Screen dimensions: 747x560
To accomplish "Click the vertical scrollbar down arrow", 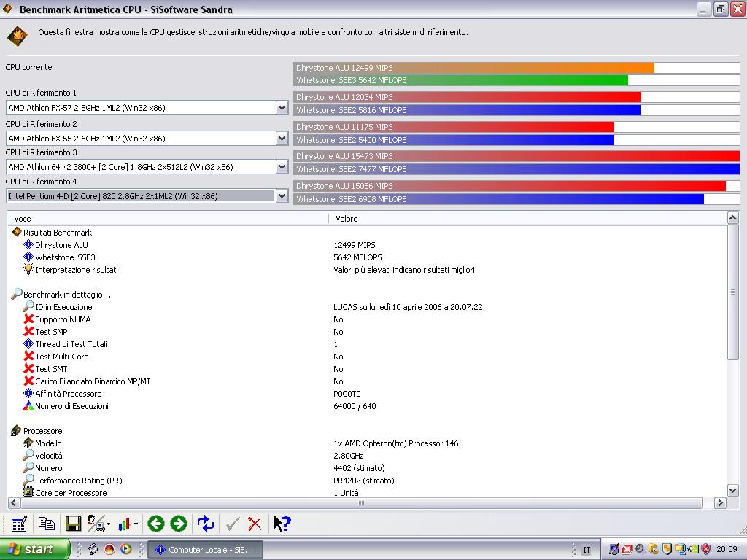I will pyautogui.click(x=733, y=491).
